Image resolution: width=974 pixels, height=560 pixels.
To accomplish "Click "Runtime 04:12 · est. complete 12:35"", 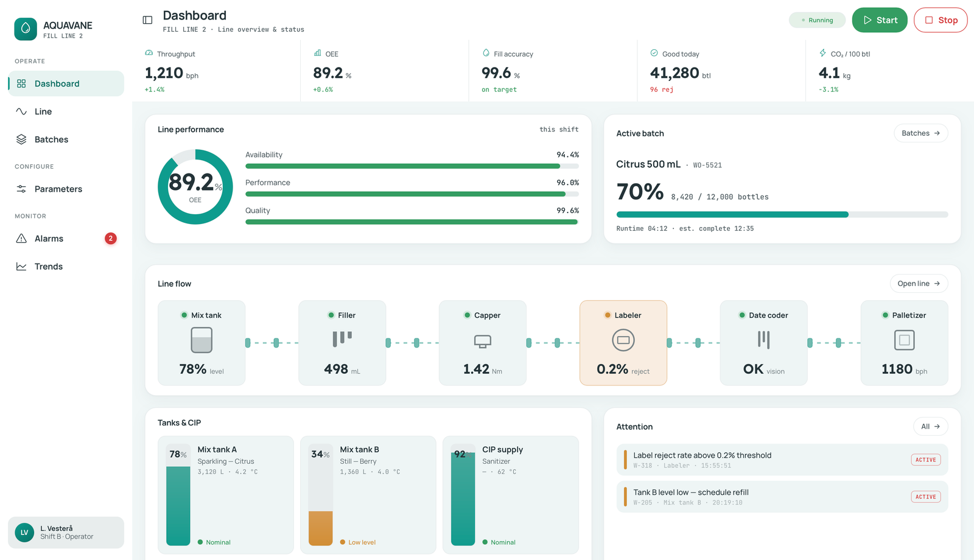I will (685, 228).
